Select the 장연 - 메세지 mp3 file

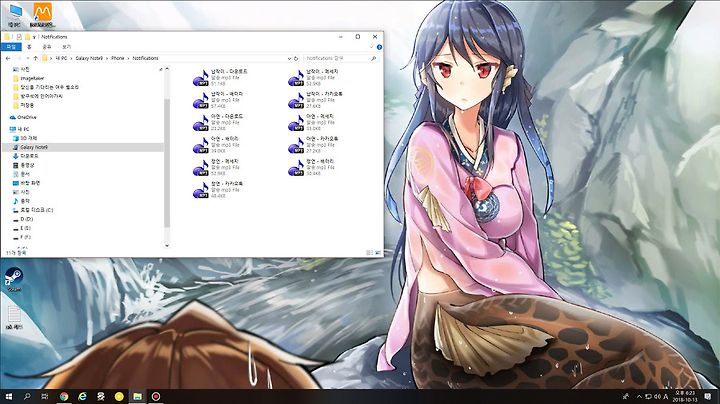[x=218, y=168]
